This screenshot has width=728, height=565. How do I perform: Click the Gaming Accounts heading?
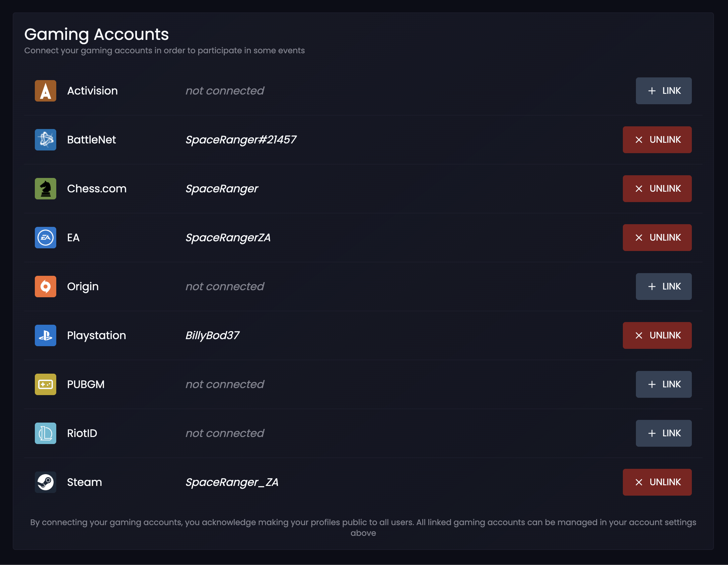pyautogui.click(x=97, y=34)
